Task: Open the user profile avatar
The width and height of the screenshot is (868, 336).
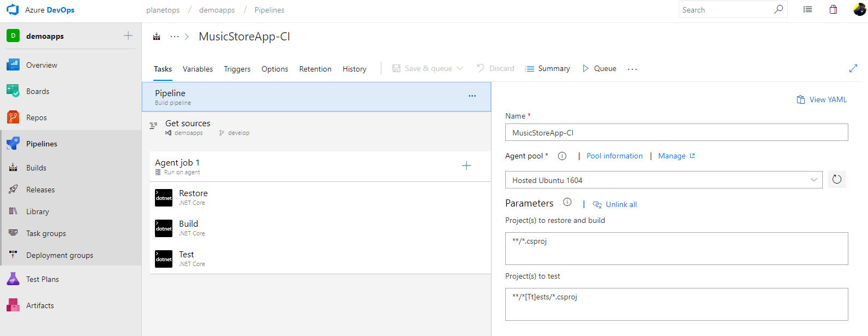Action: coord(859,9)
